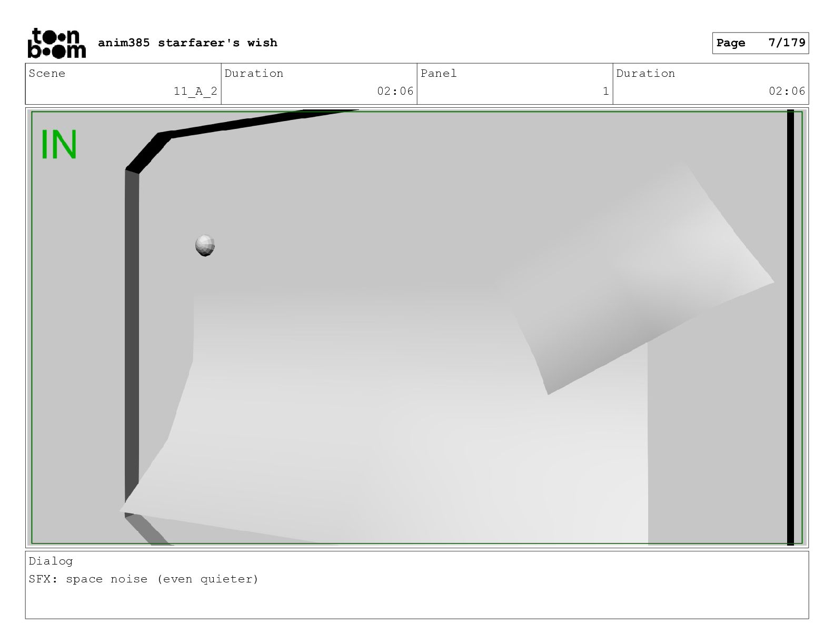Click scene value 11_A_2
The width and height of the screenshot is (834, 644).
(195, 92)
